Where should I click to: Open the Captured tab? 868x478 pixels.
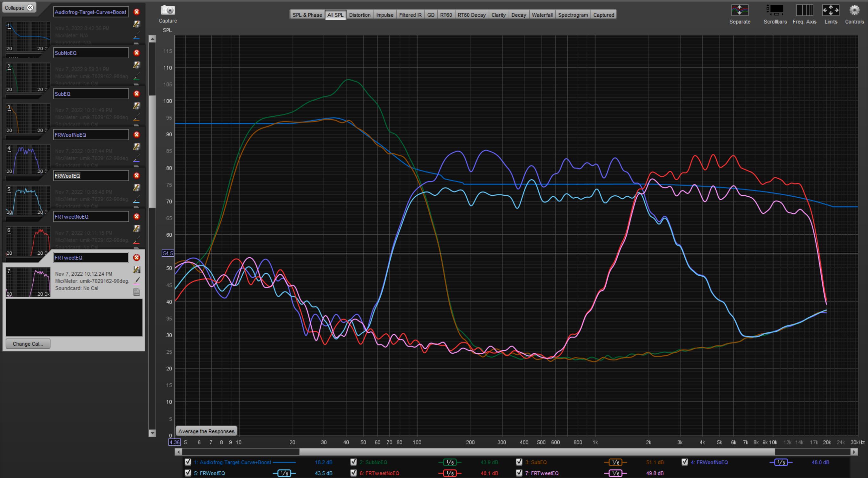click(603, 15)
